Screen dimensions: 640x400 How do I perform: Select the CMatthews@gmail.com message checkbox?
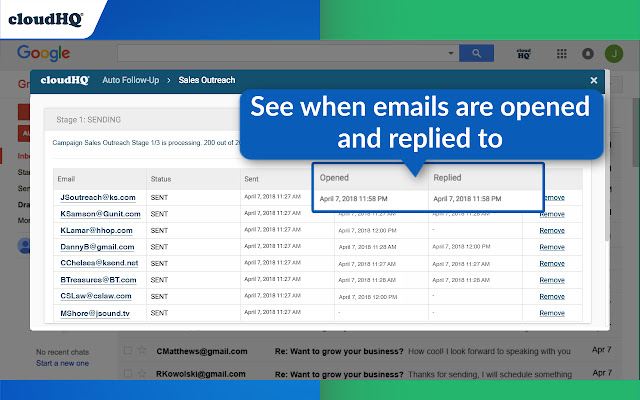[128, 350]
